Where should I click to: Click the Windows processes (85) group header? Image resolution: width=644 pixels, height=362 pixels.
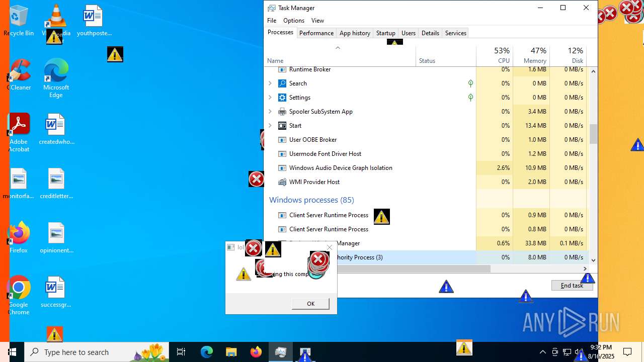click(x=311, y=200)
